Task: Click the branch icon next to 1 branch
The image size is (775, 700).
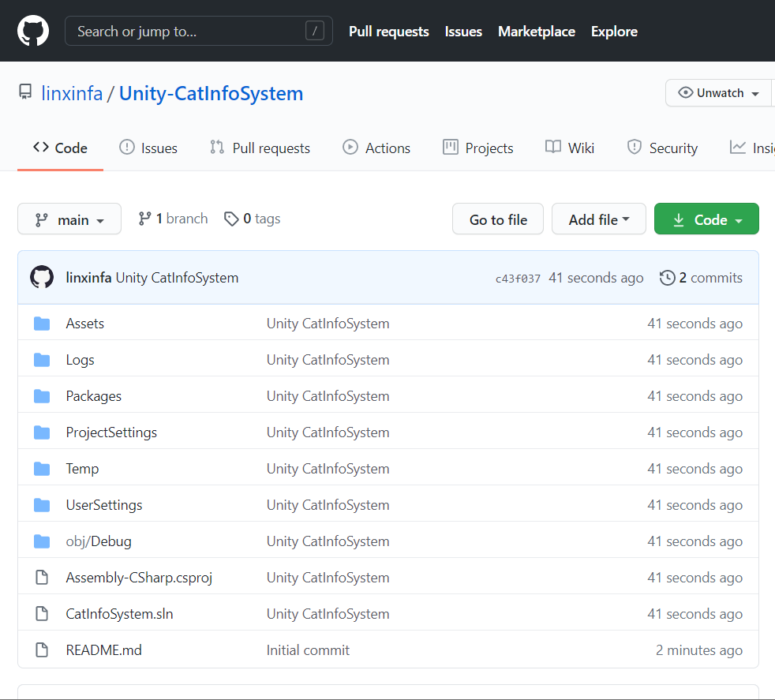Action: pos(144,219)
